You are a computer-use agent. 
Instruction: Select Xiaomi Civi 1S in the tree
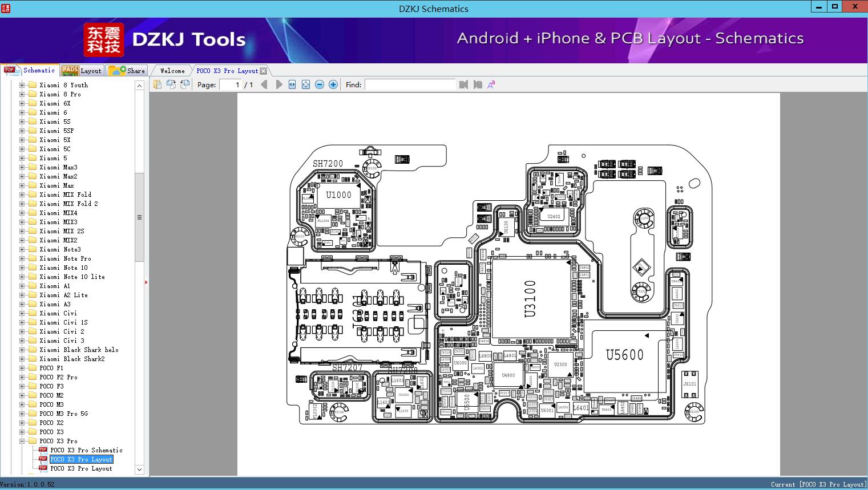click(63, 322)
